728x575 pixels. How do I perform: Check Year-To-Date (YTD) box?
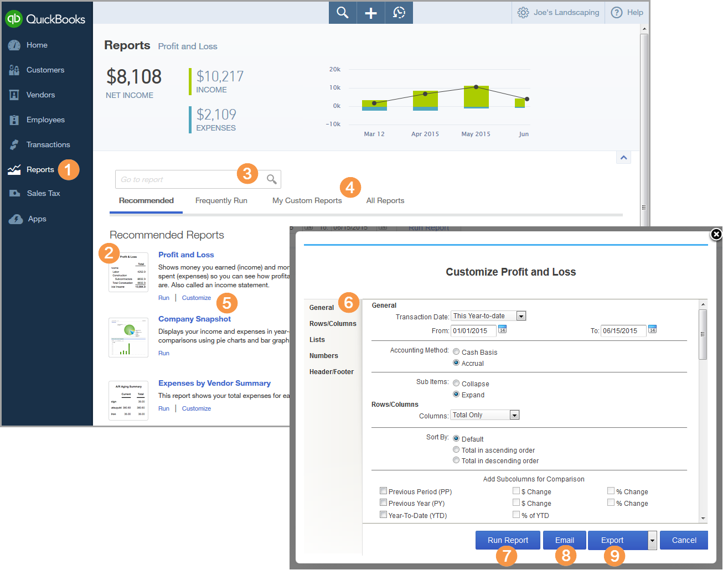coord(383,515)
